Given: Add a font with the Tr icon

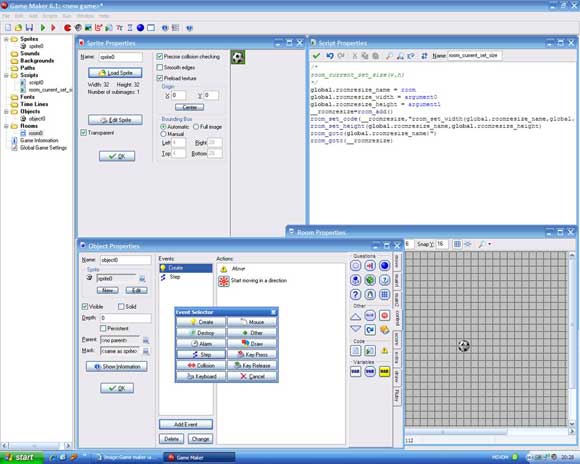Looking at the screenshot, I should pyautogui.click(x=119, y=28).
